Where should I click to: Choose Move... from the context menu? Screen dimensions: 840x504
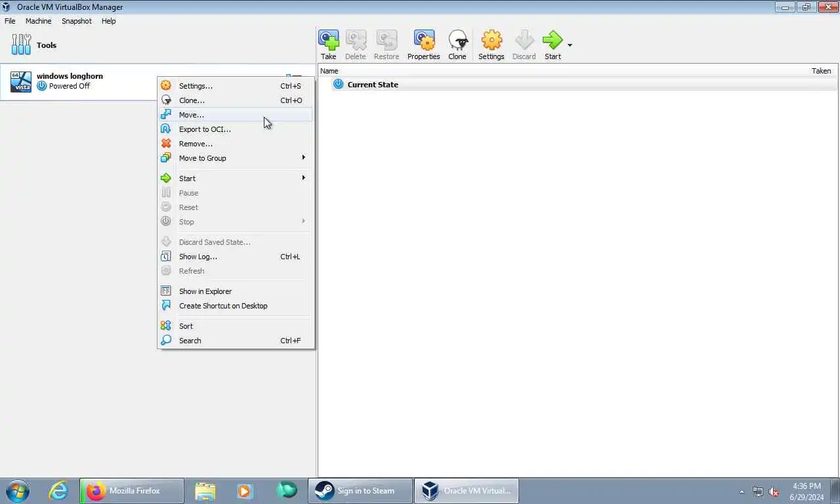coord(236,115)
